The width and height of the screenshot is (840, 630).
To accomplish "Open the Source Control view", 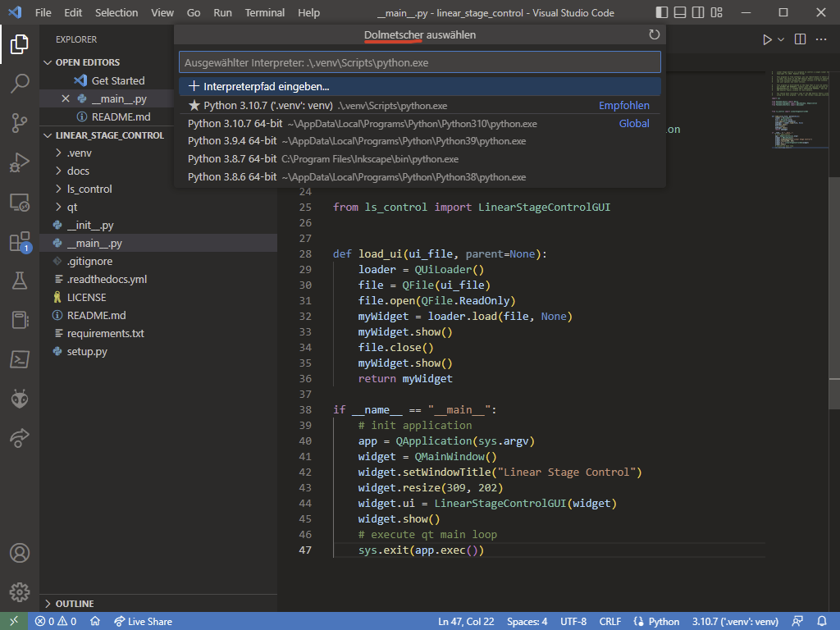I will click(20, 123).
